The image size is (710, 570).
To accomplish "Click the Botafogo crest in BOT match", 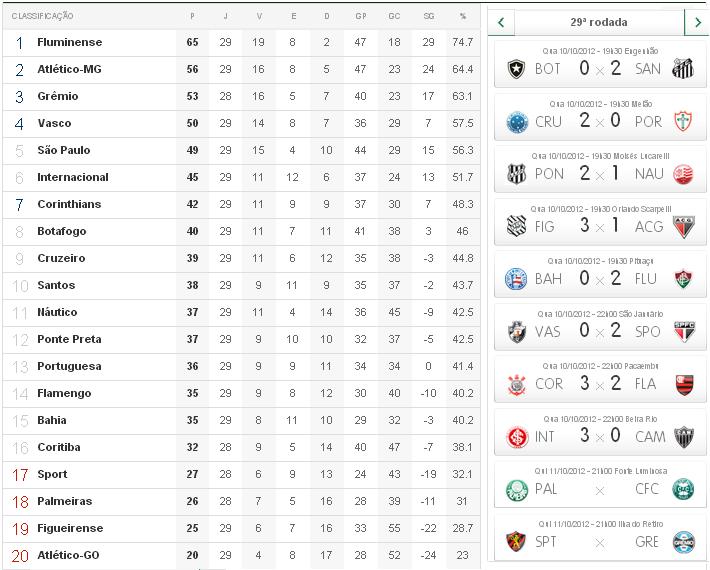I will tap(517, 68).
